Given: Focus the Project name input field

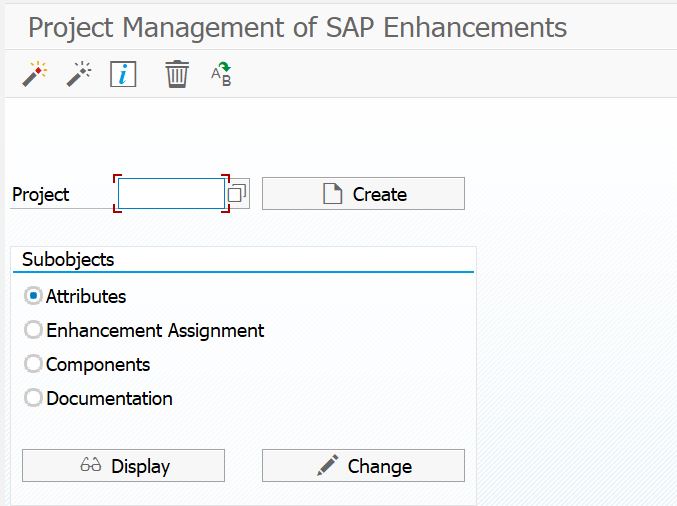Looking at the screenshot, I should (x=171, y=194).
